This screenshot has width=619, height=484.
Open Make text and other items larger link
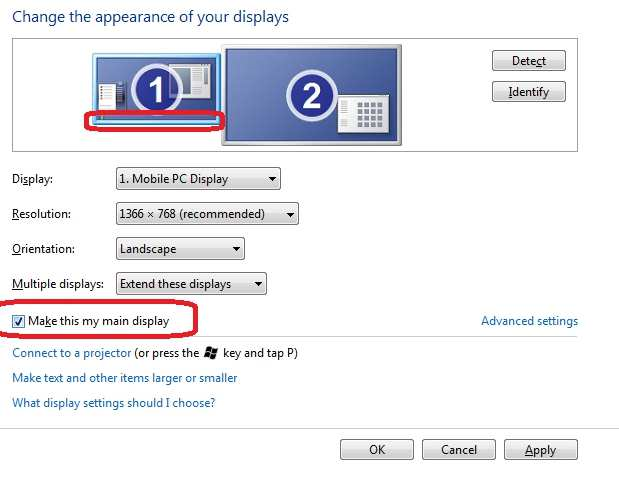point(125,378)
